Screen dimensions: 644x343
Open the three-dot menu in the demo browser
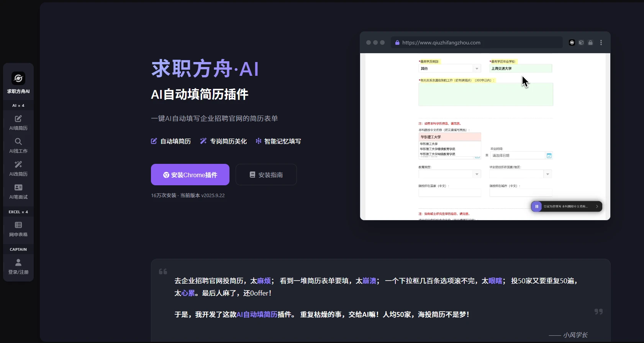pos(601,42)
